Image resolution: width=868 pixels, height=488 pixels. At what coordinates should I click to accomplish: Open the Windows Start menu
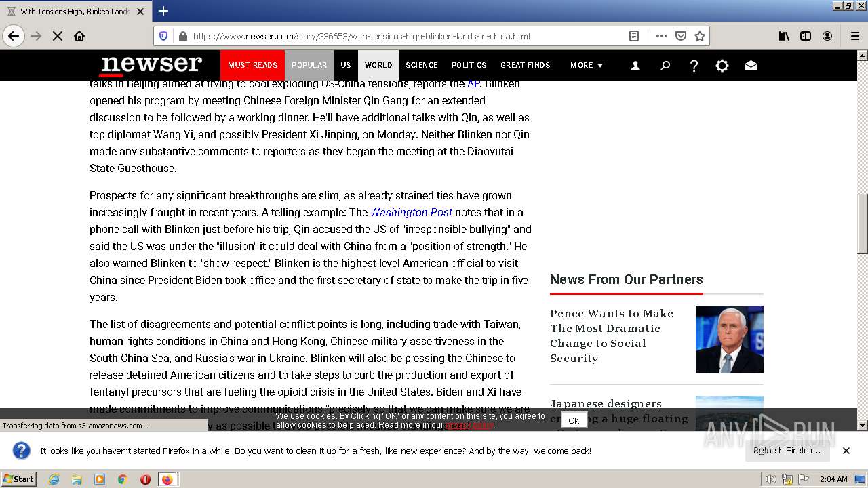18,479
